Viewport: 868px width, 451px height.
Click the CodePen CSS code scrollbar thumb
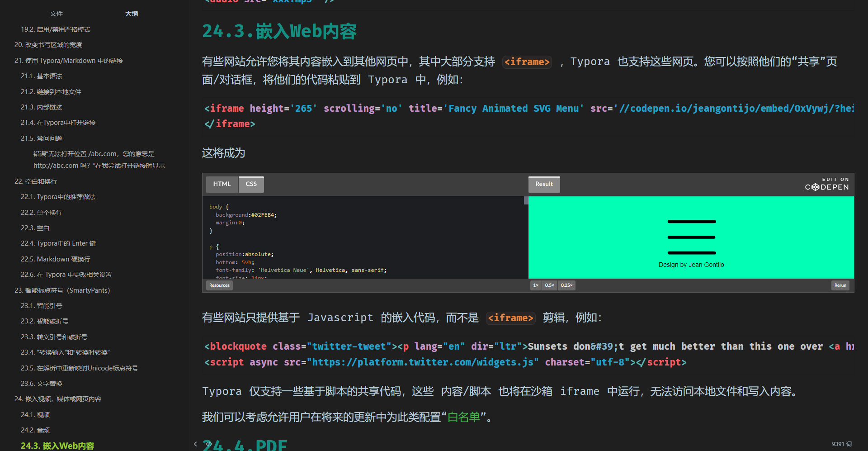pos(526,200)
